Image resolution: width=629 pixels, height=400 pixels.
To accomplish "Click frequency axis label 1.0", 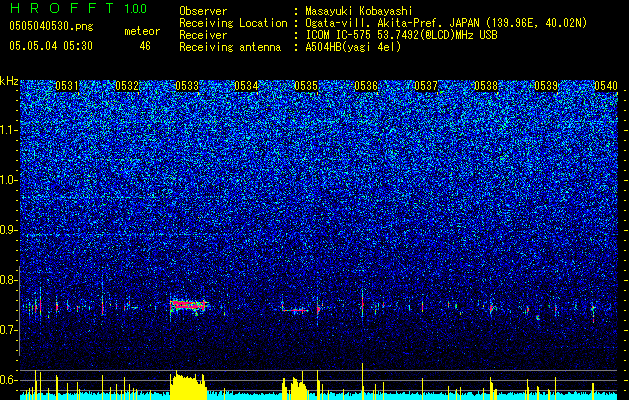I will (x=9, y=181).
